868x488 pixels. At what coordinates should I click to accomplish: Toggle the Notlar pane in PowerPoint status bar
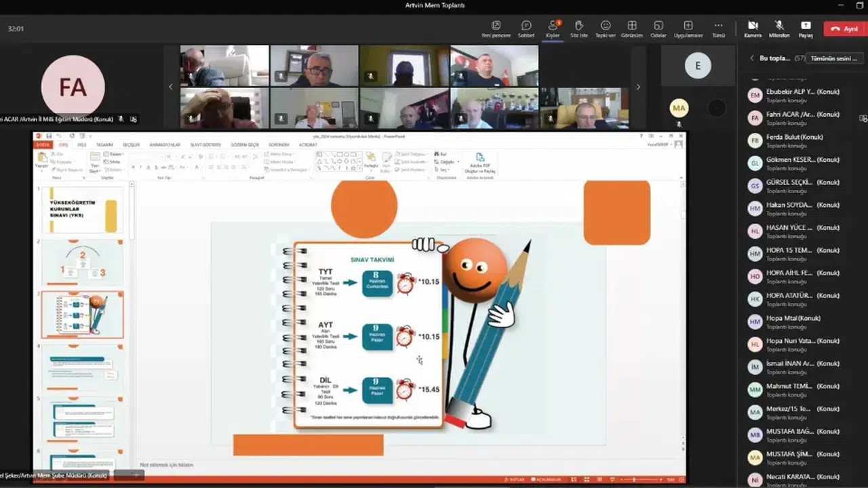[513, 480]
